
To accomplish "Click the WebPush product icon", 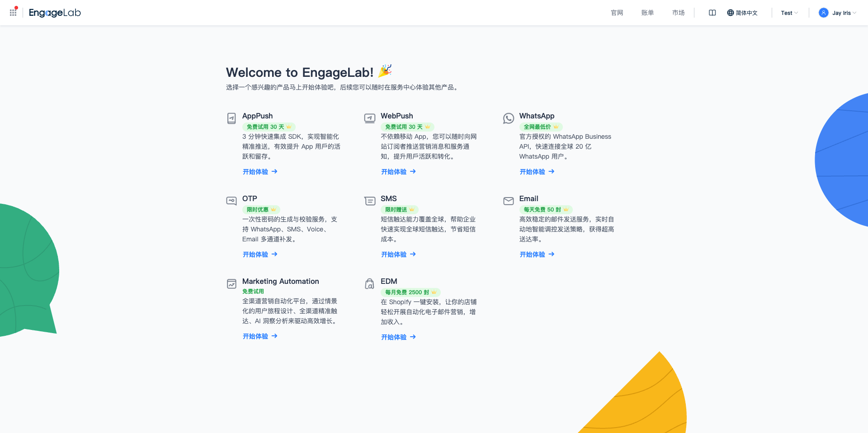I will click(370, 118).
